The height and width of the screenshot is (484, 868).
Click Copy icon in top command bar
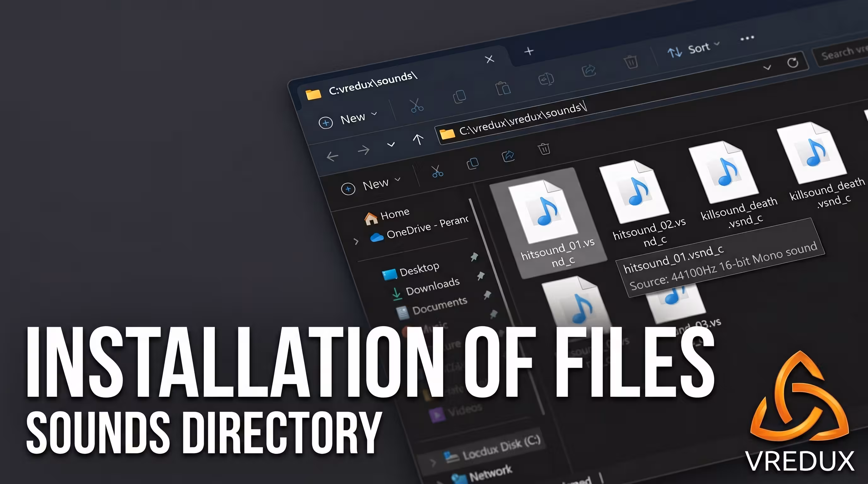click(459, 96)
